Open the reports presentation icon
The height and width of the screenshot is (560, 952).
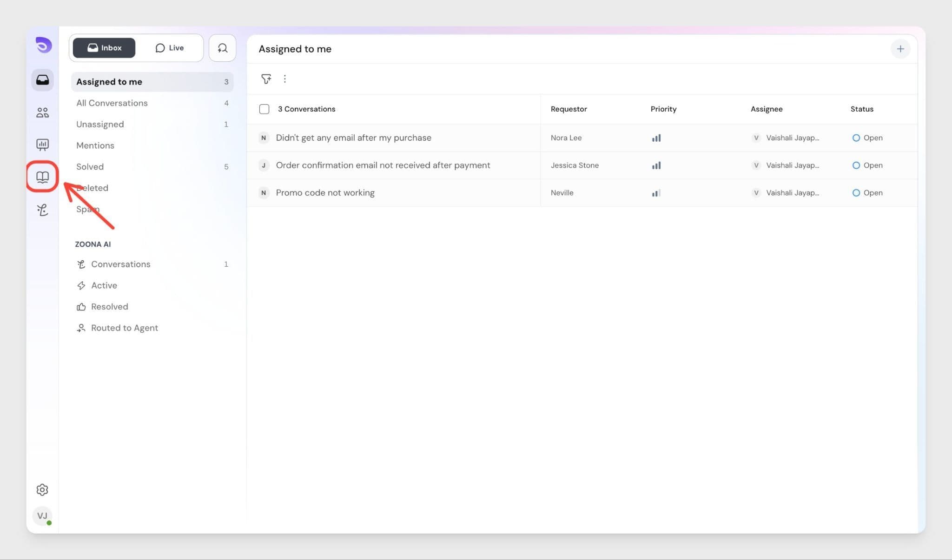click(x=42, y=145)
